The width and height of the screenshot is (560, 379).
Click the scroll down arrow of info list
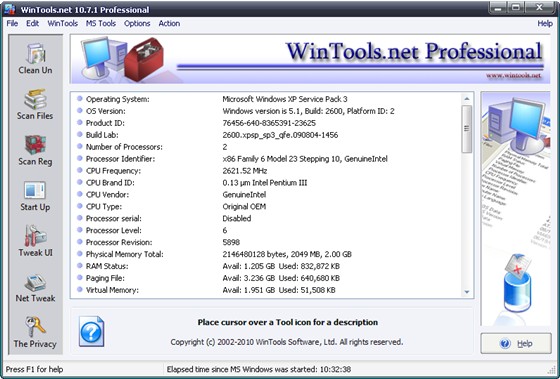click(x=466, y=292)
